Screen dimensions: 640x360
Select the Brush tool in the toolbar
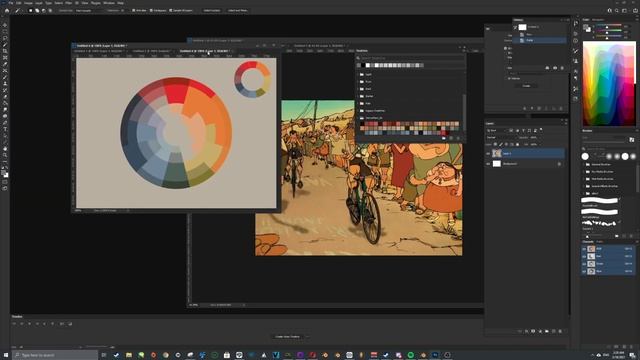coord(5,77)
